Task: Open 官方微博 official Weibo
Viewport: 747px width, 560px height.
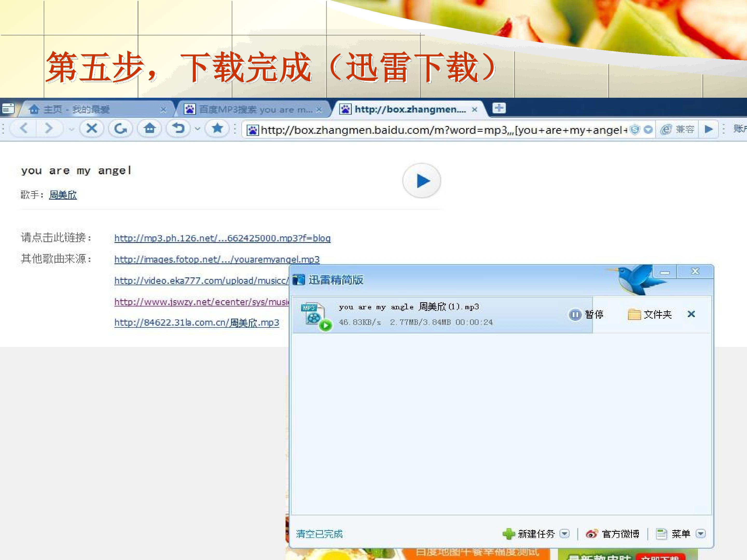Action: (612, 534)
